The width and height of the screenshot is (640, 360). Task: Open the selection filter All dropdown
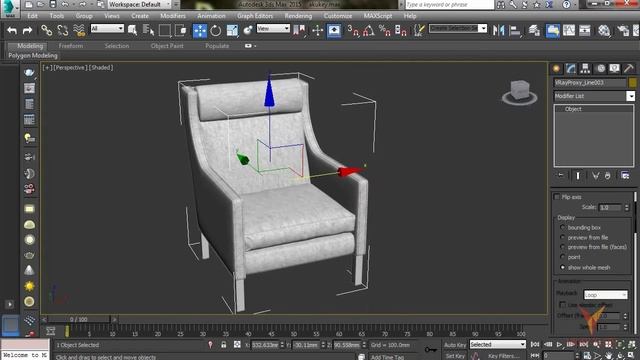(107, 28)
